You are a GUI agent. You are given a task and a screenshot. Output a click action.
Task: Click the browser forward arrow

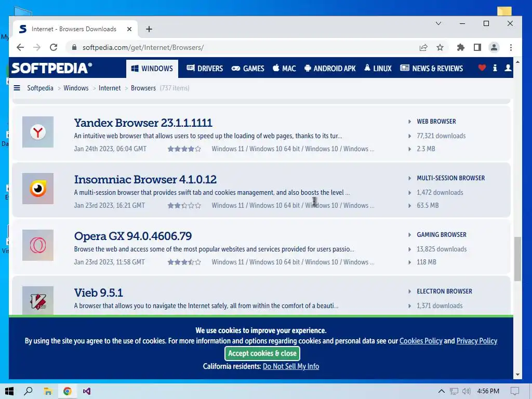tap(37, 47)
